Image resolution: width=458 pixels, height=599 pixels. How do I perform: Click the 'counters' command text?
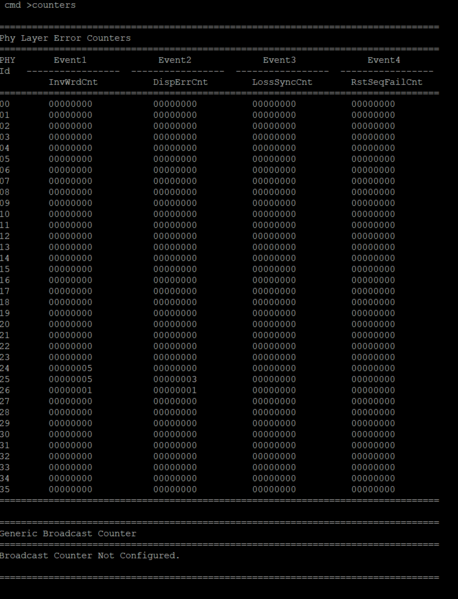(x=54, y=5)
